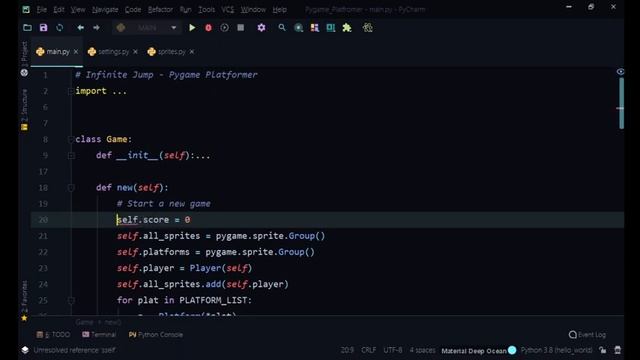
Task: Navigate back with the left arrow
Action: click(x=80, y=28)
